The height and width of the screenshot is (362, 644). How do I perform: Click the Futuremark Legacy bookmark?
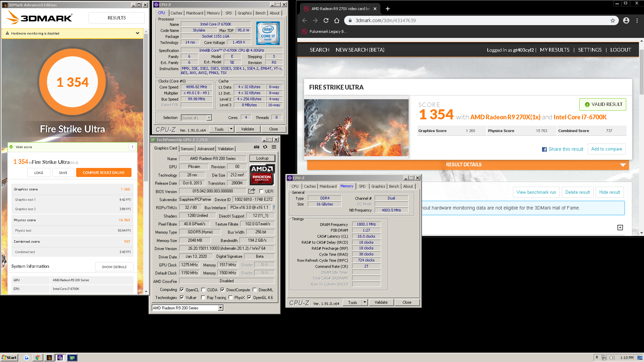324,32
